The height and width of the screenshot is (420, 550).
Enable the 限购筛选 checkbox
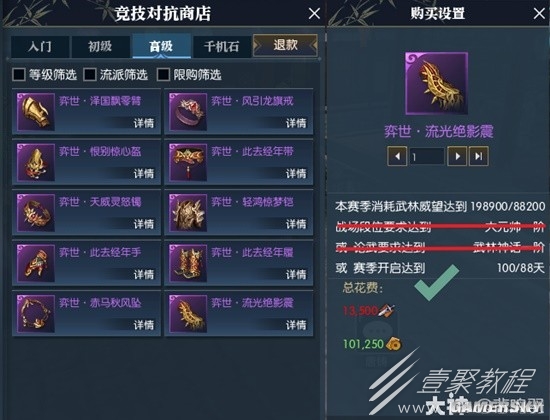(163, 74)
